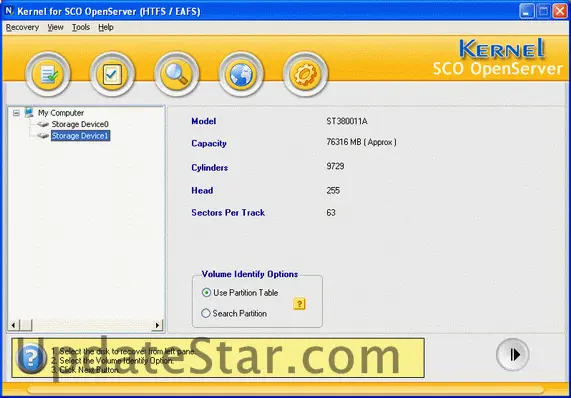Viewport: 571px width, 398px height.
Task: Click the Volume Identify Options heading
Action: pyautogui.click(x=250, y=274)
